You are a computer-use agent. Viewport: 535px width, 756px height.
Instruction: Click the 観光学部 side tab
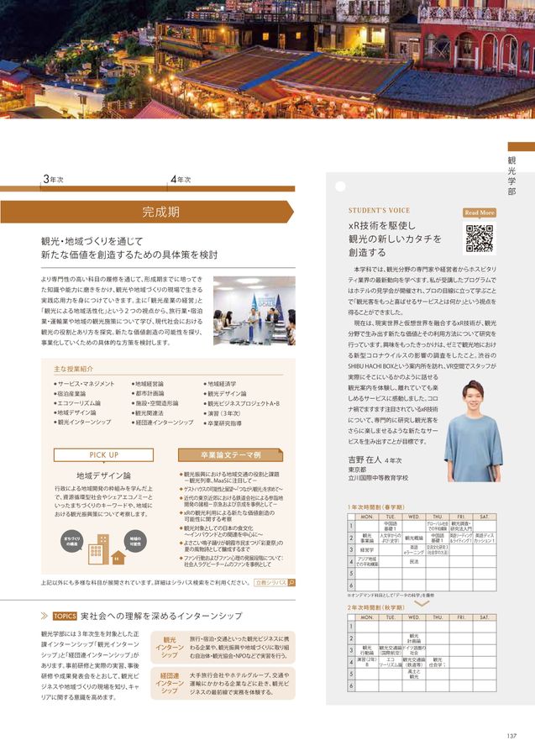511,176
